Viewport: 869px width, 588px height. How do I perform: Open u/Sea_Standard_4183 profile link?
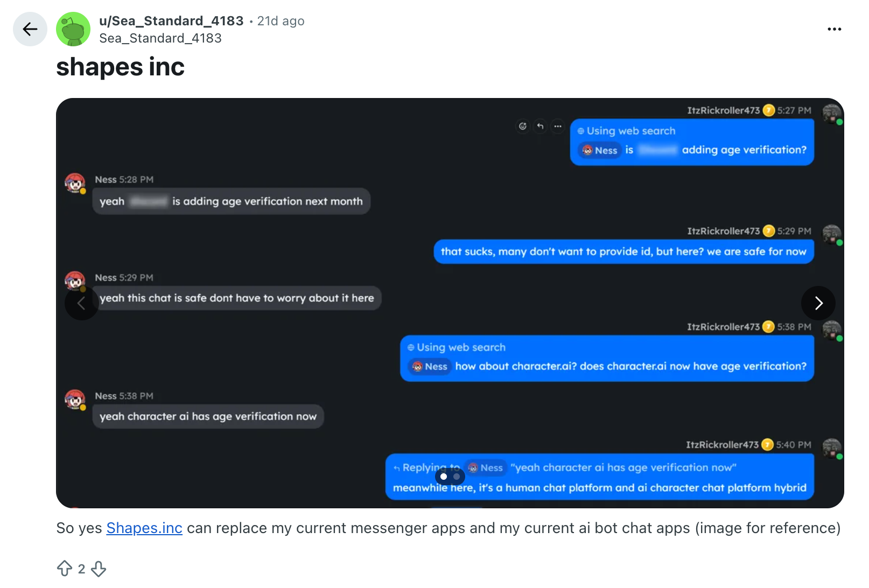point(171,21)
